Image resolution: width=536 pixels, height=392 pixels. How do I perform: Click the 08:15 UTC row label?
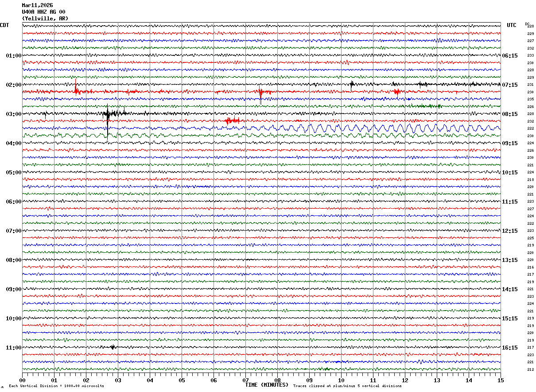(x=509, y=114)
